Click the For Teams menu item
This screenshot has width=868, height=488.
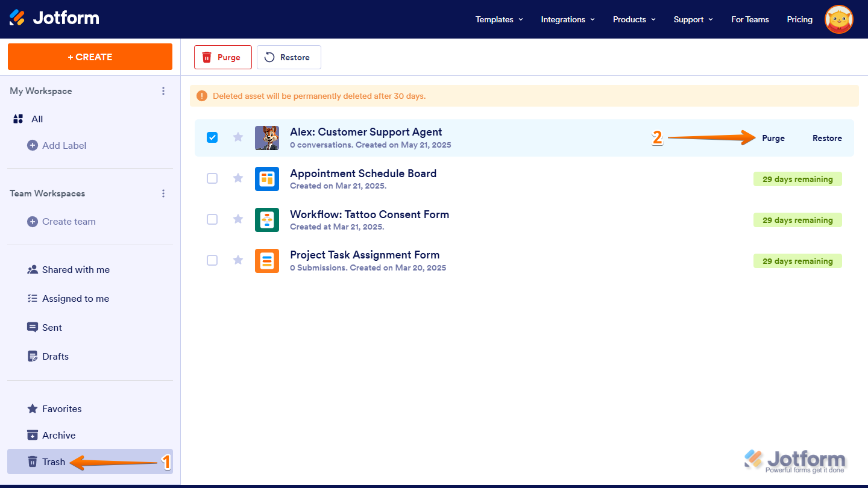click(x=750, y=19)
